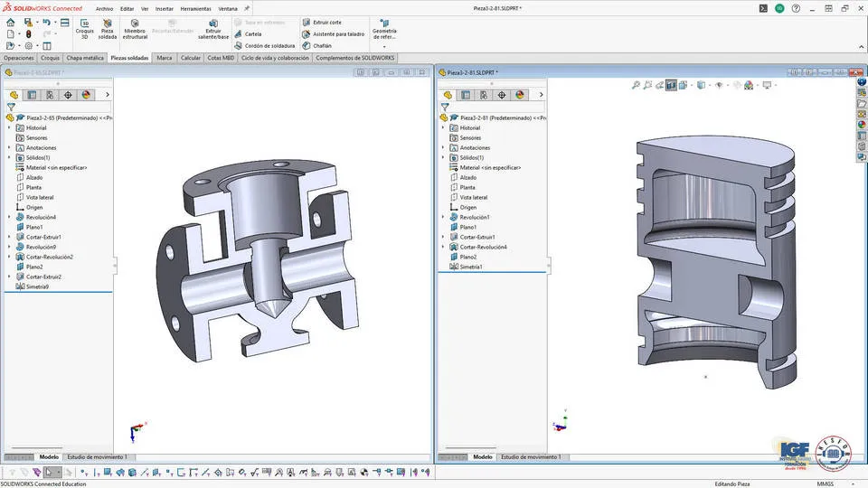Open Apply scene icon in view toolbar
This screenshot has height=488, width=868.
click(749, 85)
